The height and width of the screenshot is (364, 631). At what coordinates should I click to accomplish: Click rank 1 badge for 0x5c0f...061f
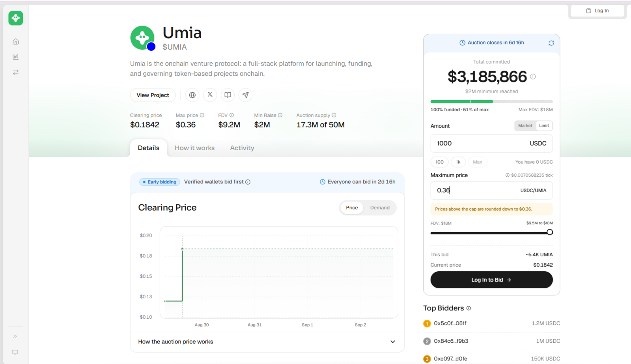tap(427, 324)
